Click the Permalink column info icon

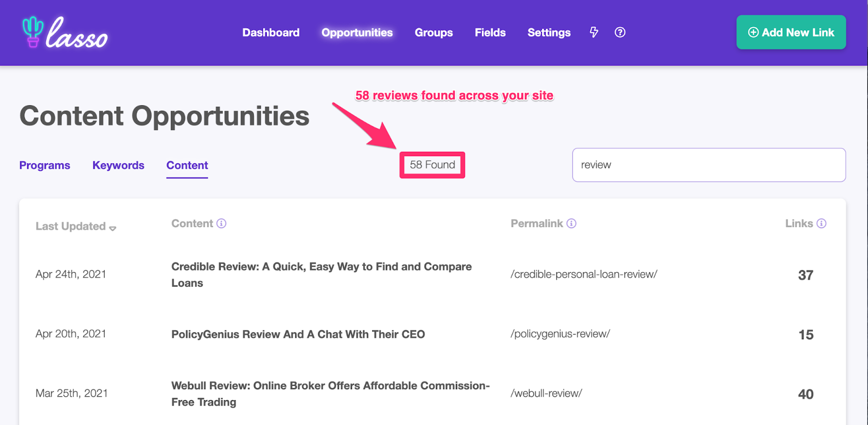(571, 223)
